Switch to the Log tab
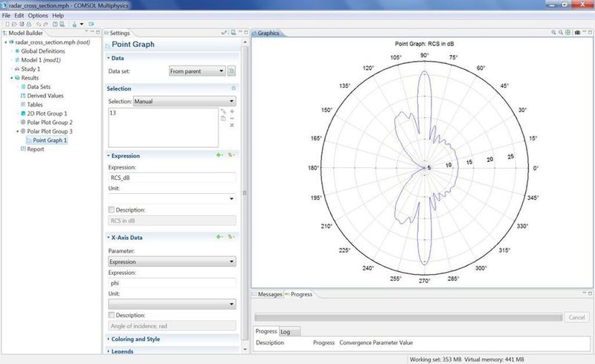 click(290, 332)
